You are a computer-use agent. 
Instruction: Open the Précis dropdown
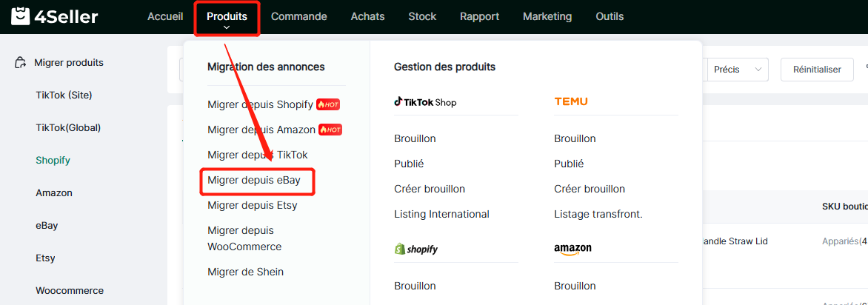point(738,70)
